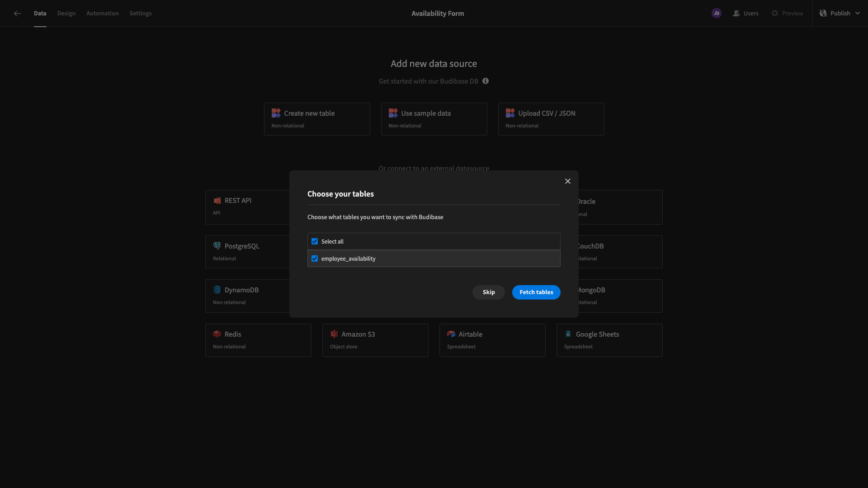The image size is (868, 488).
Task: Click the Redis icon
Action: tap(217, 334)
